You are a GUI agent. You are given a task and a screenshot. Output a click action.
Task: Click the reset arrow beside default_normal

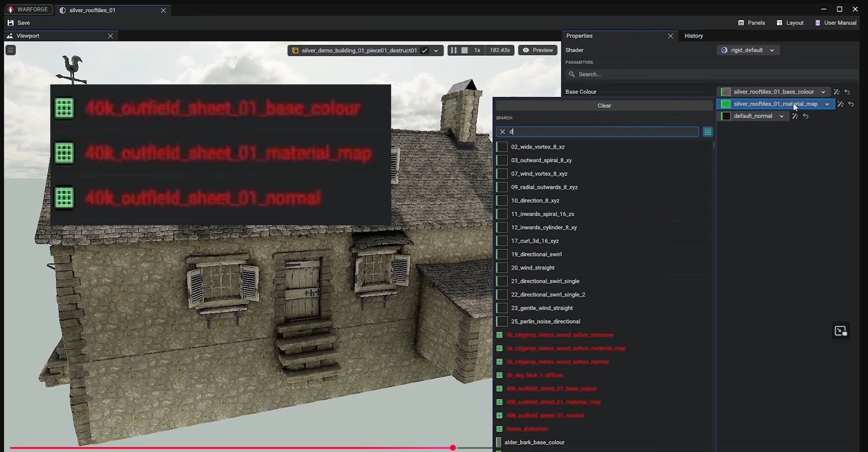[x=806, y=116]
